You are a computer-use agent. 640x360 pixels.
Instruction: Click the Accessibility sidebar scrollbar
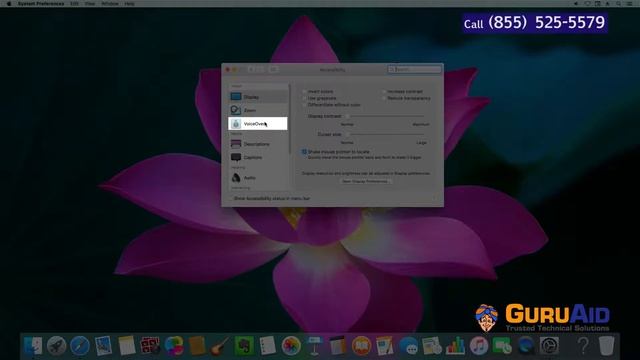pos(290,118)
